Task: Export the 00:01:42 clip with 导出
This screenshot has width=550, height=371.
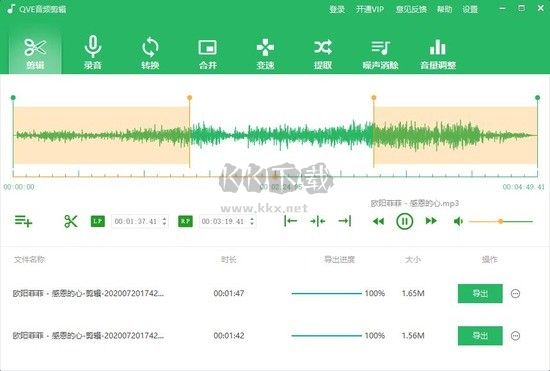Action: pyautogui.click(x=480, y=336)
